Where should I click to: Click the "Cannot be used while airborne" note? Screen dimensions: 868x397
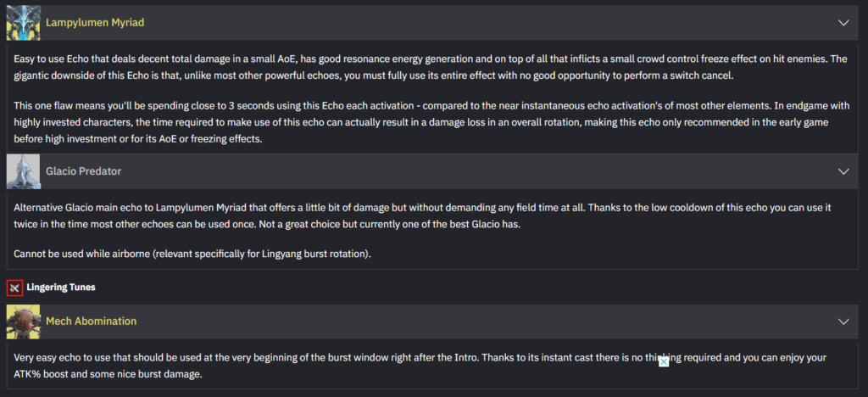[x=192, y=254]
